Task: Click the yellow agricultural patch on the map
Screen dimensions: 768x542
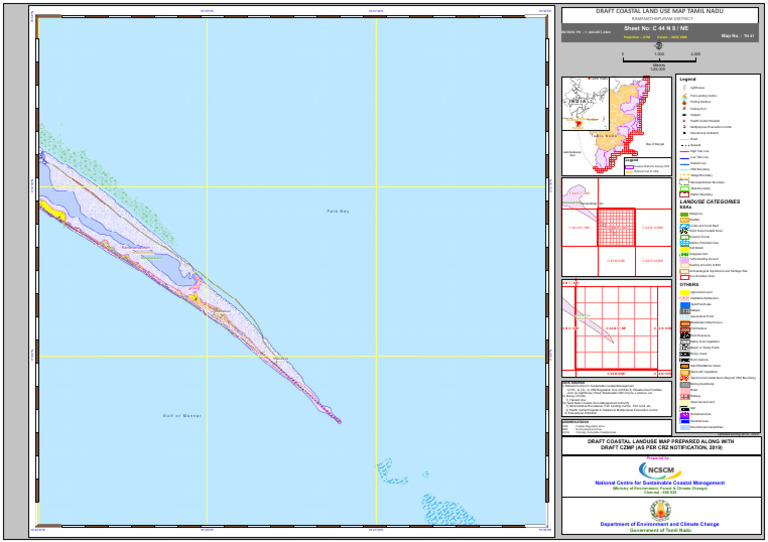Action: 53,211
